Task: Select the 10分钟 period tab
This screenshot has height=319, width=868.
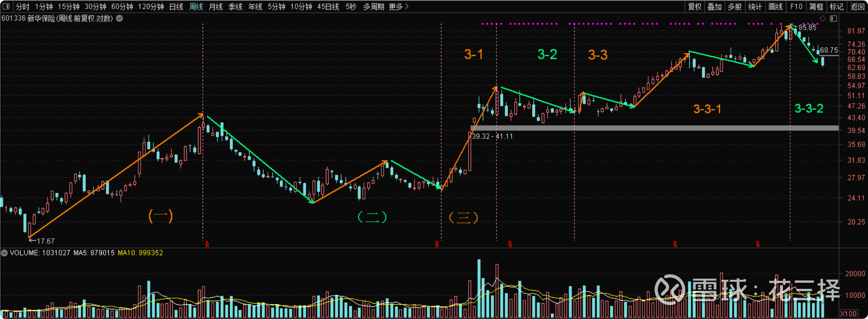Action: [x=301, y=7]
